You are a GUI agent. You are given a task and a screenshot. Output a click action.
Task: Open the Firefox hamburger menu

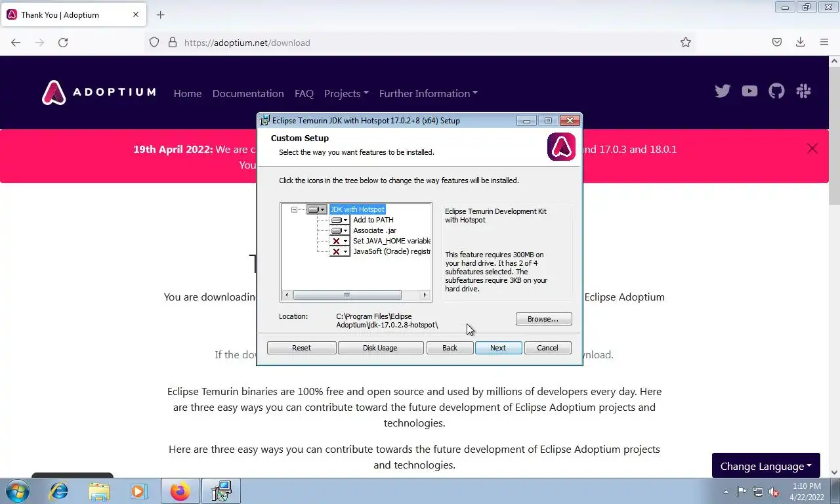[824, 42]
